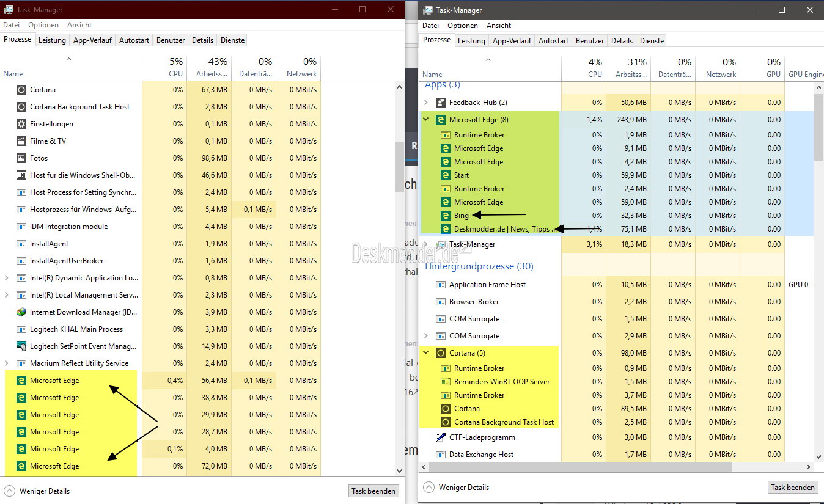Open Details tab in right window
This screenshot has width=824, height=504.
(622, 41)
